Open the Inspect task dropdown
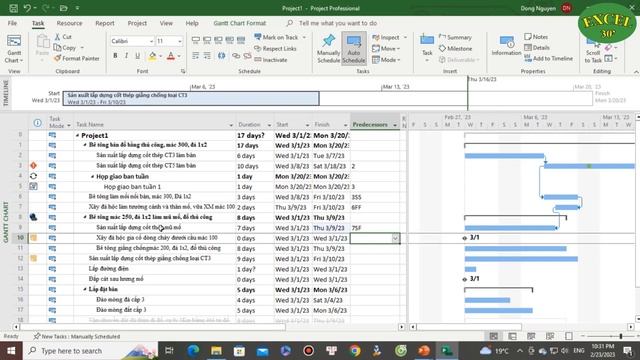Image resolution: width=640 pixels, height=360 pixels. (x=389, y=37)
